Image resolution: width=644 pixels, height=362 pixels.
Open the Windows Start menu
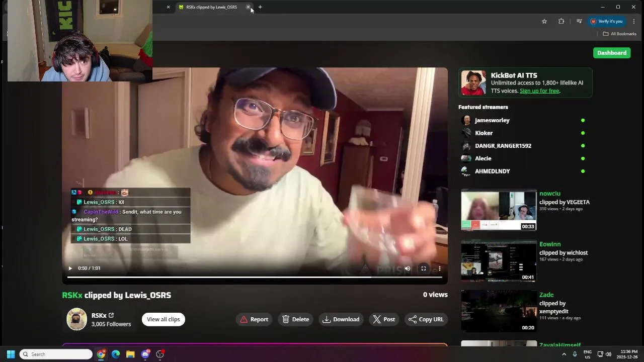point(11,354)
